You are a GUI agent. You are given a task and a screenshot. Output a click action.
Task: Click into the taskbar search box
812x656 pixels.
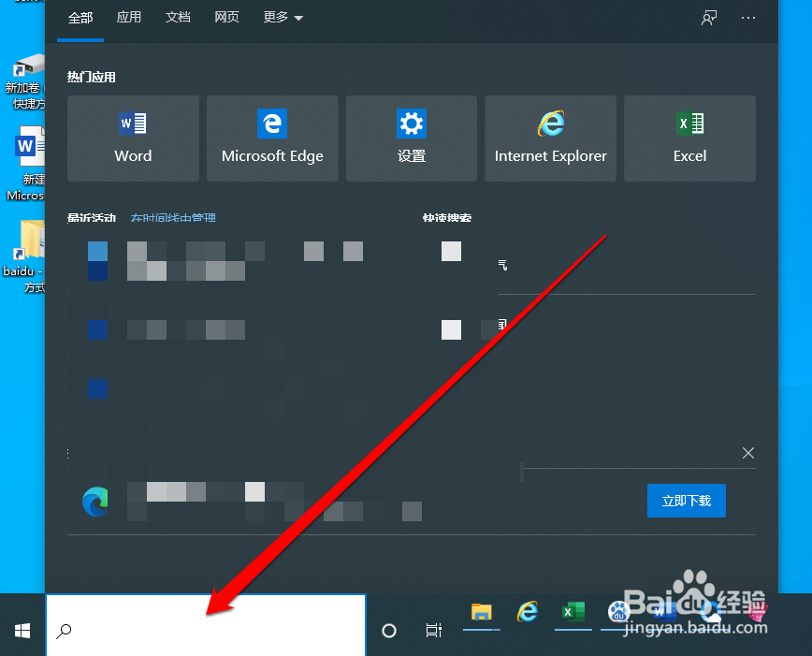206,625
